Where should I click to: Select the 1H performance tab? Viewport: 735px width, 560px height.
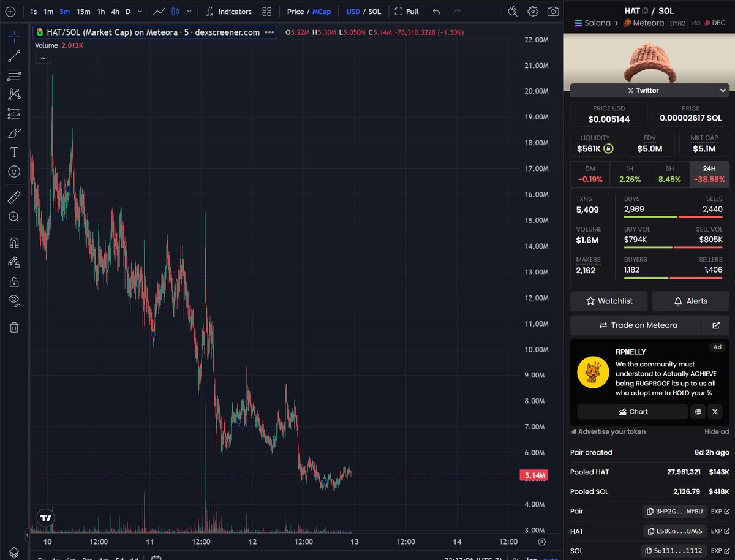(630, 175)
